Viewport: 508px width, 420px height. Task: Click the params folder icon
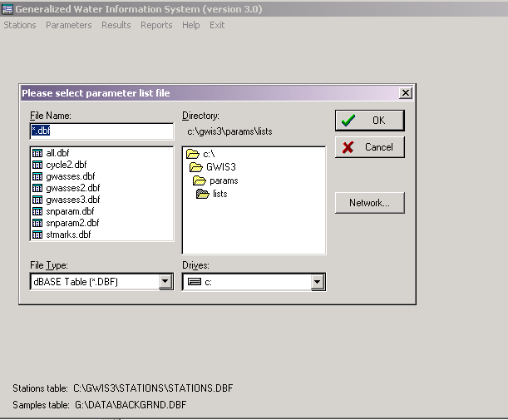point(200,180)
